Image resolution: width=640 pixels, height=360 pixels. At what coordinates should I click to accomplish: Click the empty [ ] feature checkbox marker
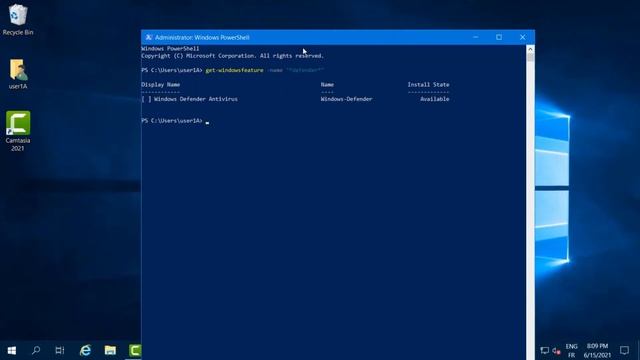(x=146, y=99)
